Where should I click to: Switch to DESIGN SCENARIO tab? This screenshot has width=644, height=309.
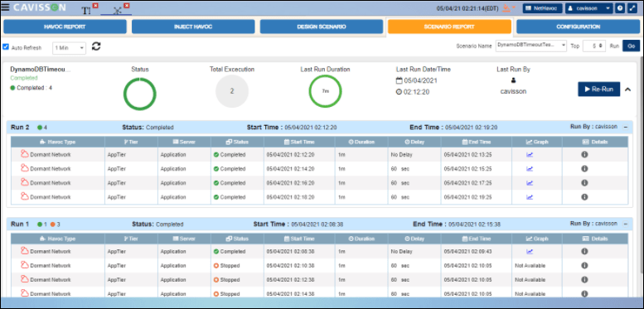(322, 27)
